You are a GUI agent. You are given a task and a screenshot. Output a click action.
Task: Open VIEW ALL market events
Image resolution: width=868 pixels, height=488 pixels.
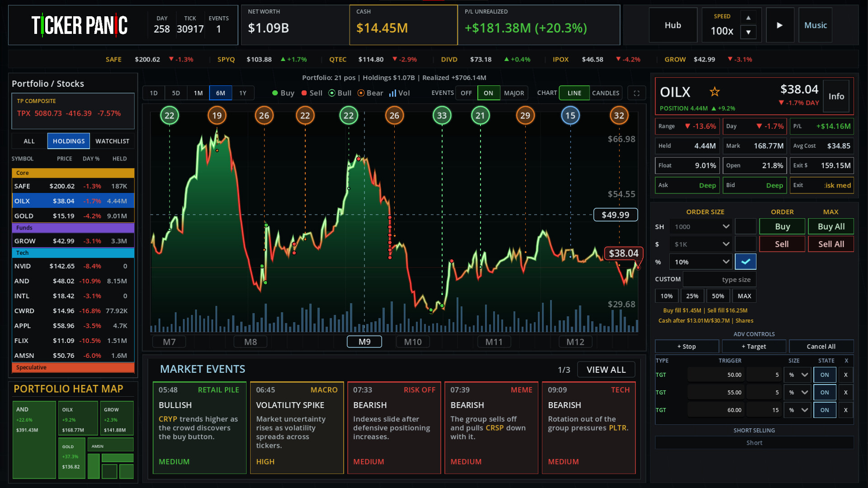pyautogui.click(x=606, y=370)
